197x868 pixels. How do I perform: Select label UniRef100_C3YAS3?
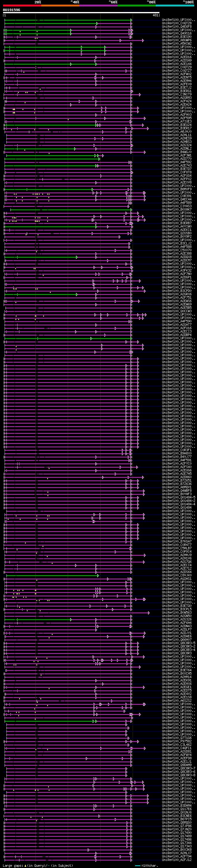(177, 206)
